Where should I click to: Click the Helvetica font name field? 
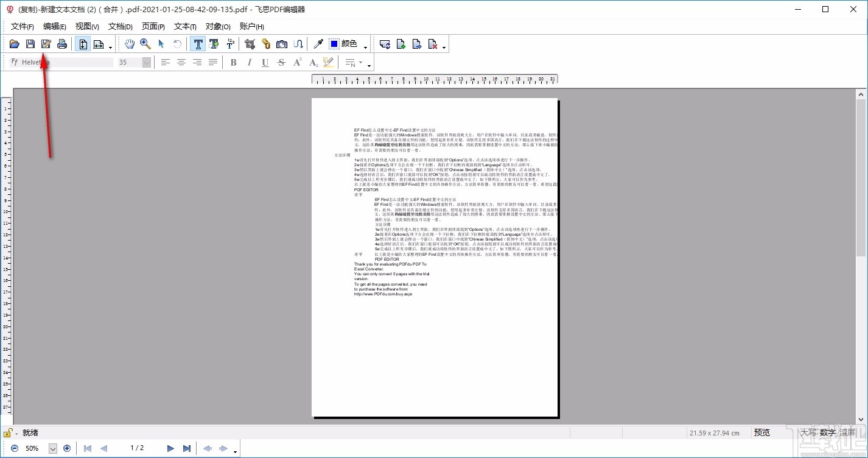click(x=61, y=62)
